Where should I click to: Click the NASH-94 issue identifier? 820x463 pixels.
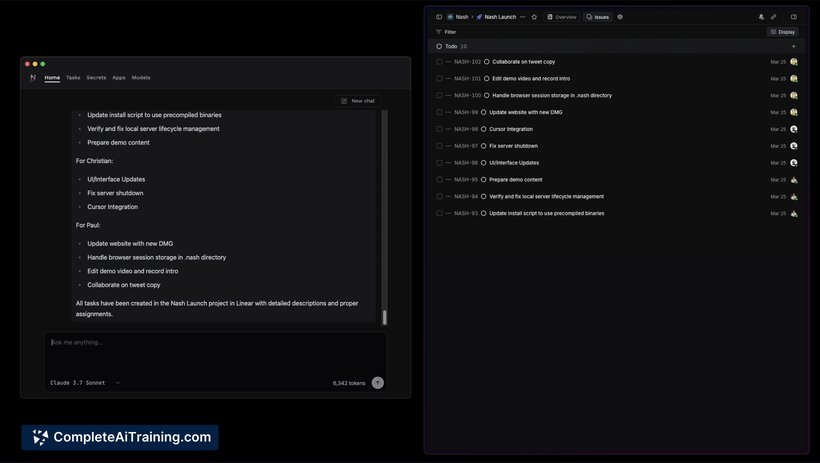click(466, 196)
